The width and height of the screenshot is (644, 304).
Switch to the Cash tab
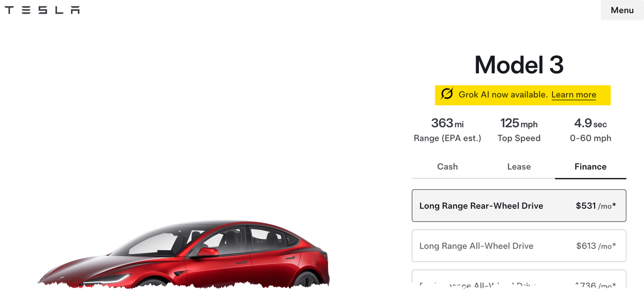coord(447,167)
